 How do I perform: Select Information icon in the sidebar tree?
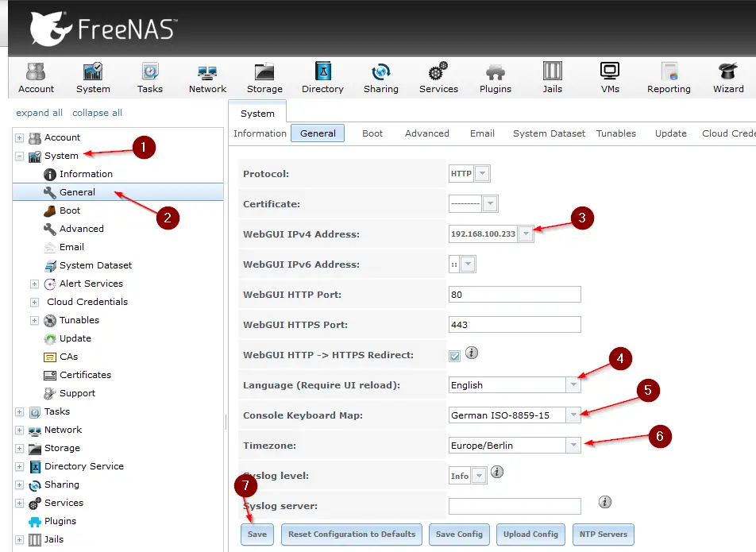pyautogui.click(x=50, y=174)
